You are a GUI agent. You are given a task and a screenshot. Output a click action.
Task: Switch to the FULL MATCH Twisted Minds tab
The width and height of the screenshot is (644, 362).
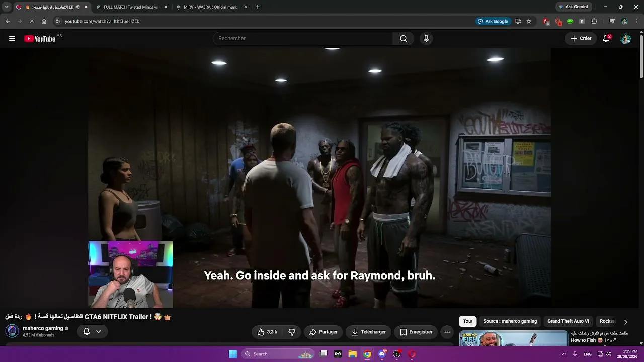(x=131, y=7)
